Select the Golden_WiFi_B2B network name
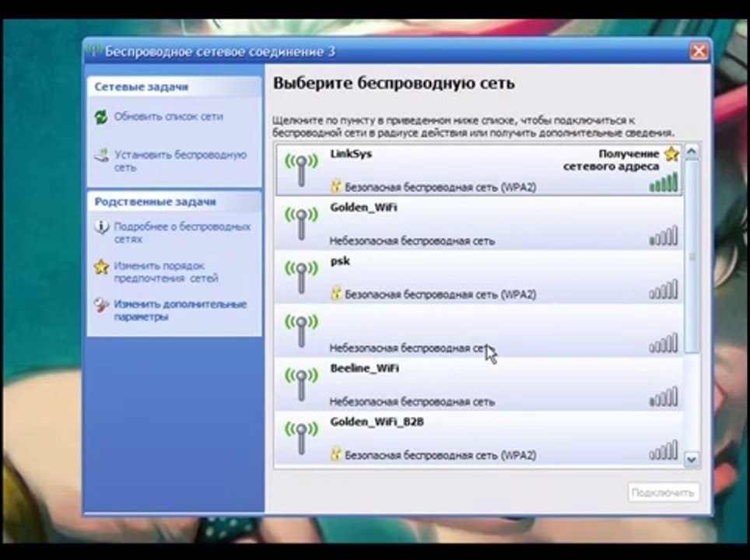The image size is (750, 560). (x=377, y=422)
